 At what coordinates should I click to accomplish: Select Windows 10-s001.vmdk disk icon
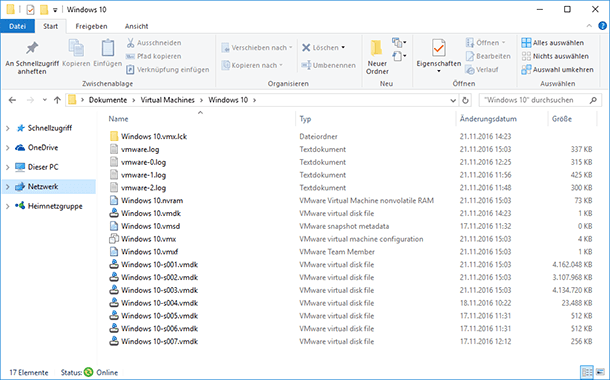(x=114, y=264)
